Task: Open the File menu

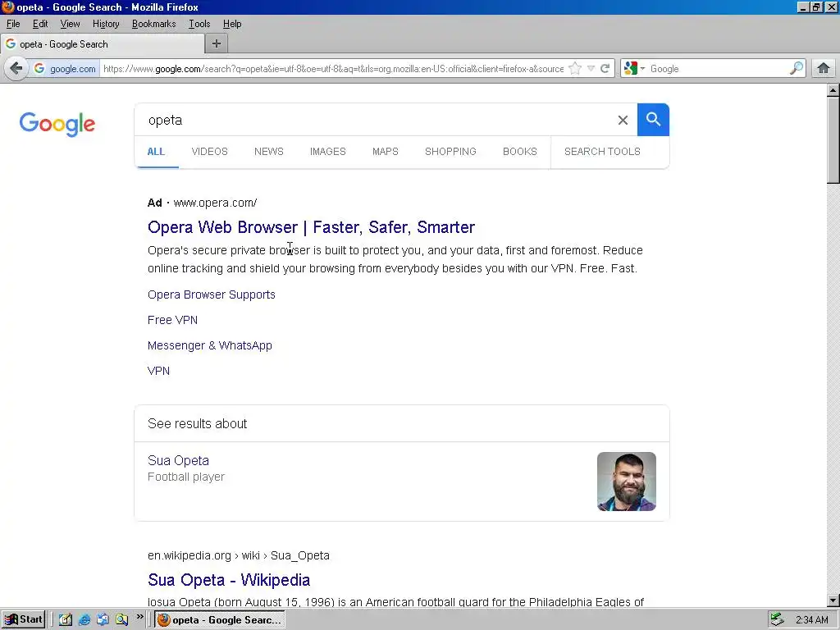Action: point(13,24)
